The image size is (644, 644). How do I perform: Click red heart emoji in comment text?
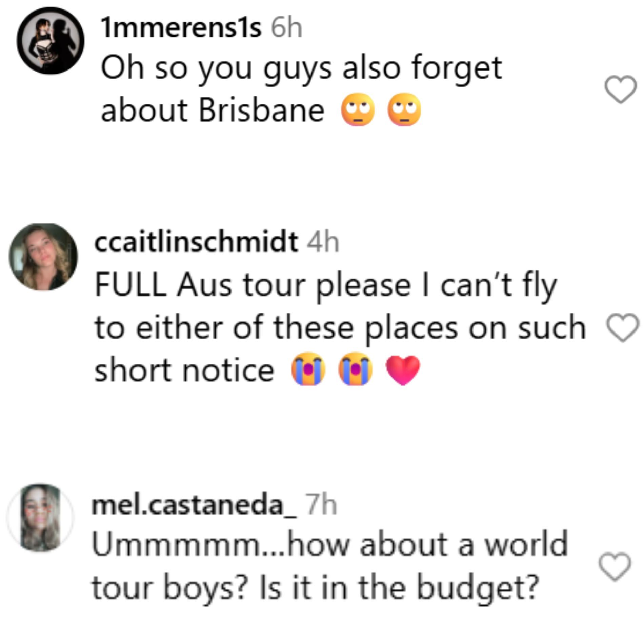point(403,370)
